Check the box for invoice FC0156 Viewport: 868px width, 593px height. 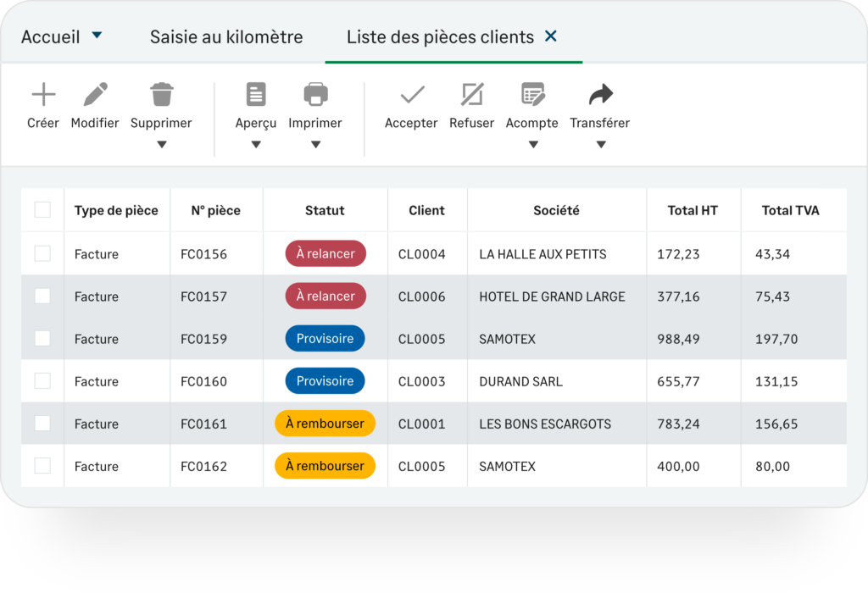click(42, 253)
